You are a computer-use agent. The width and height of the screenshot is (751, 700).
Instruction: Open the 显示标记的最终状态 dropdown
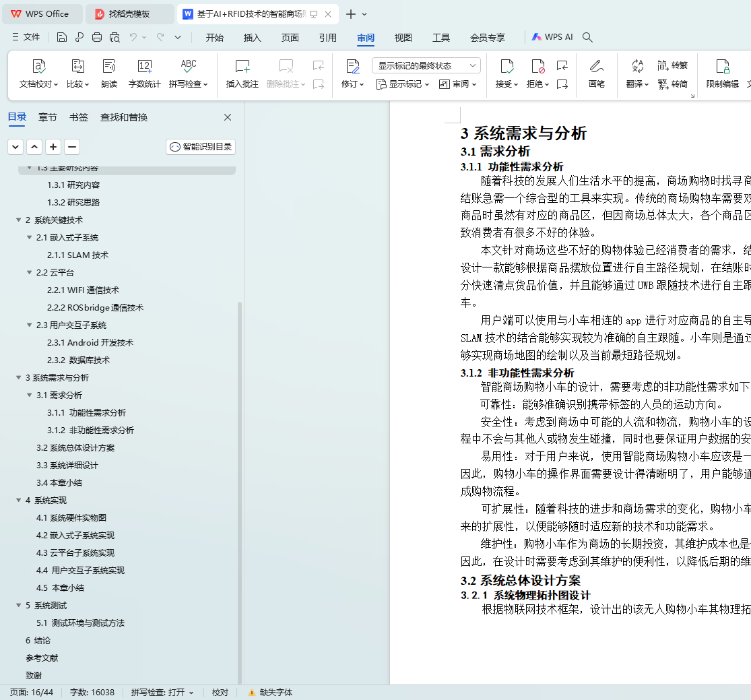point(426,65)
